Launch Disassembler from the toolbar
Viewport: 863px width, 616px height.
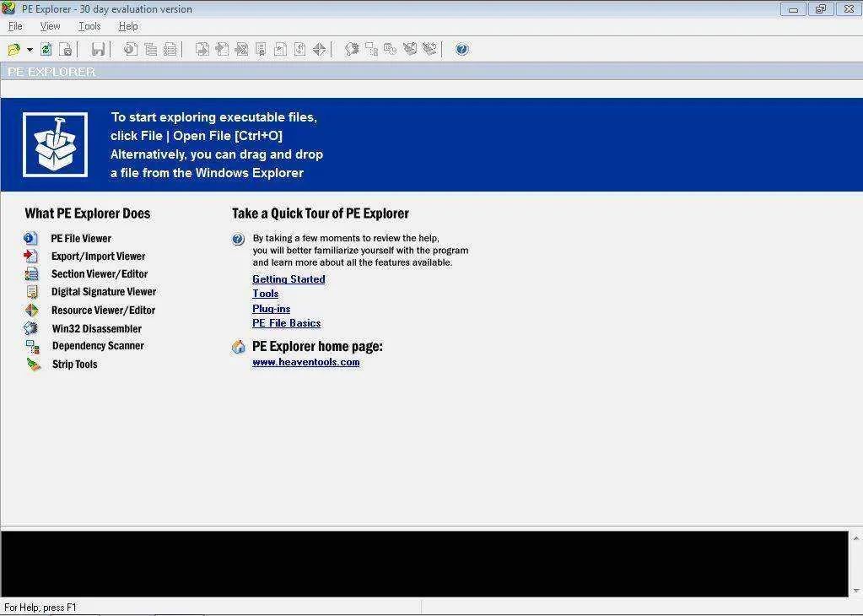[x=352, y=50]
